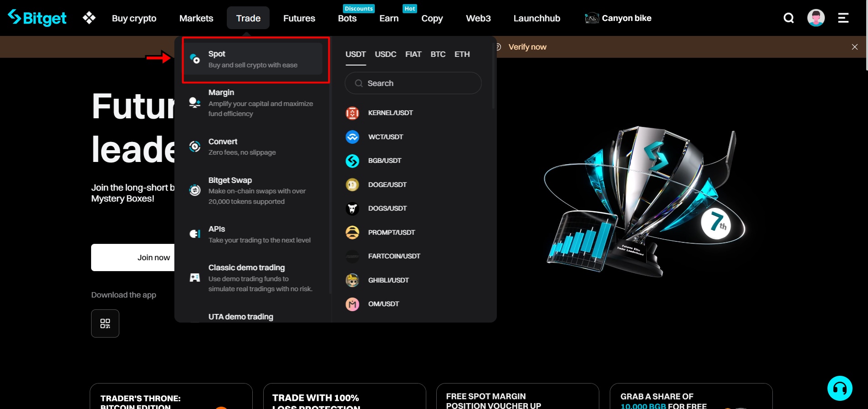The image size is (868, 409).
Task: Open the Trade menu
Action: (248, 18)
